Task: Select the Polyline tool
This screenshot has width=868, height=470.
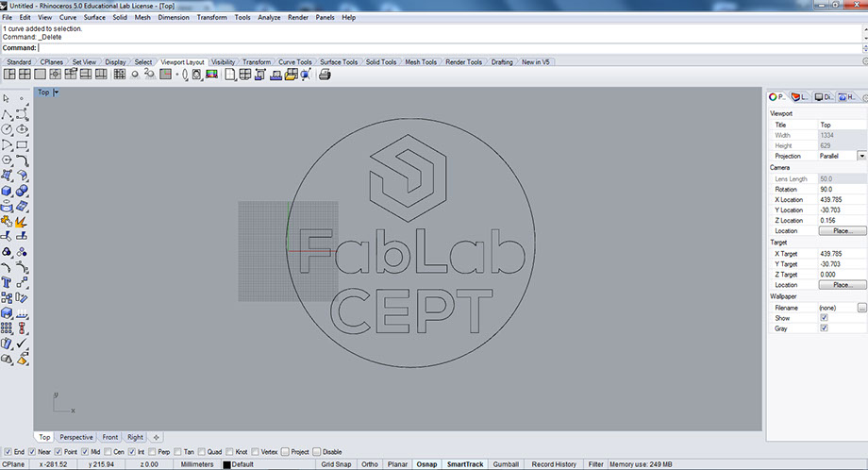Action: tap(6, 114)
